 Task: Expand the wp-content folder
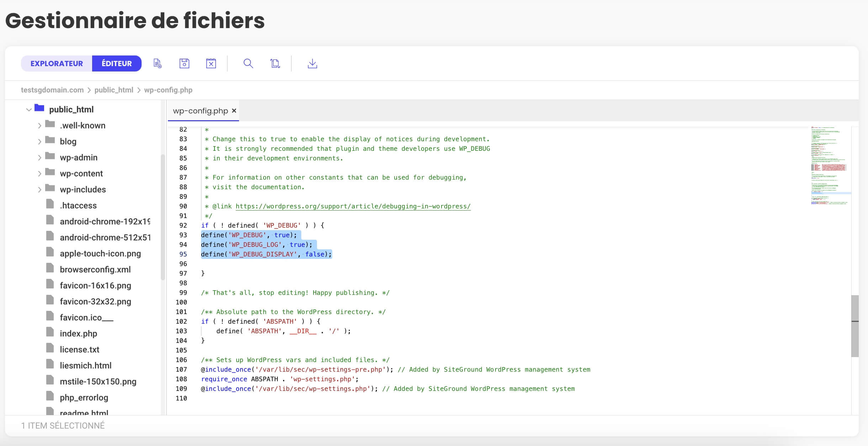[x=39, y=174]
